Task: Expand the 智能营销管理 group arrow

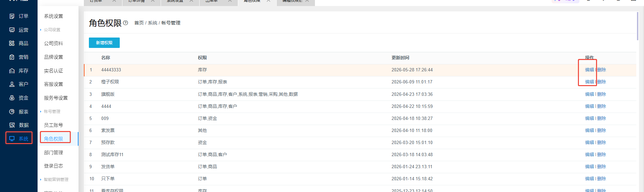Action: point(41,180)
